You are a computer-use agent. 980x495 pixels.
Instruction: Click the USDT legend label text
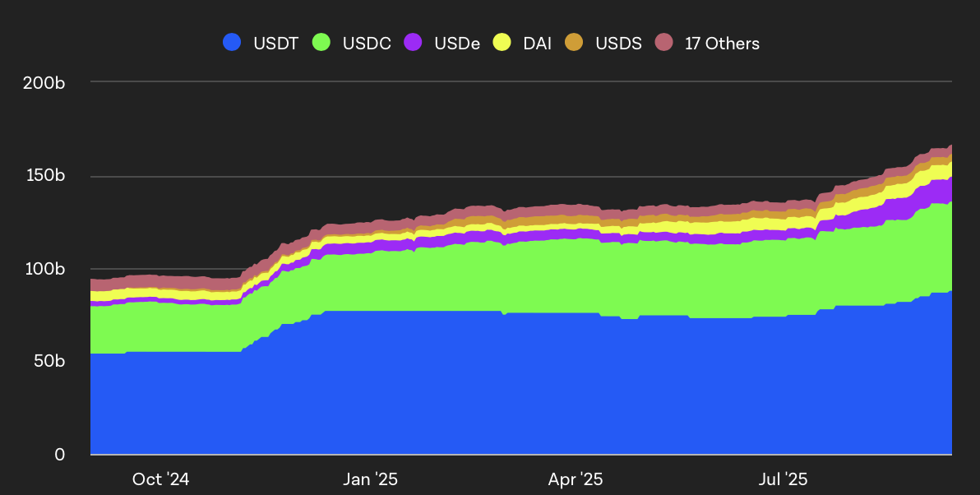[276, 43]
